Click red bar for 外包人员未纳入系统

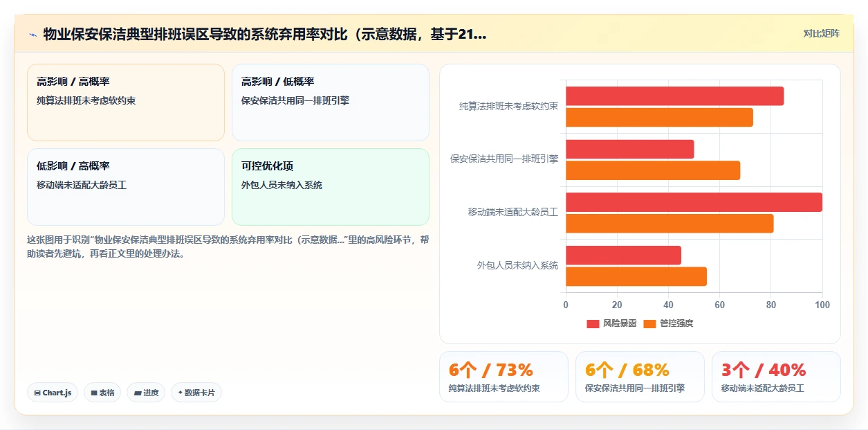(x=623, y=255)
